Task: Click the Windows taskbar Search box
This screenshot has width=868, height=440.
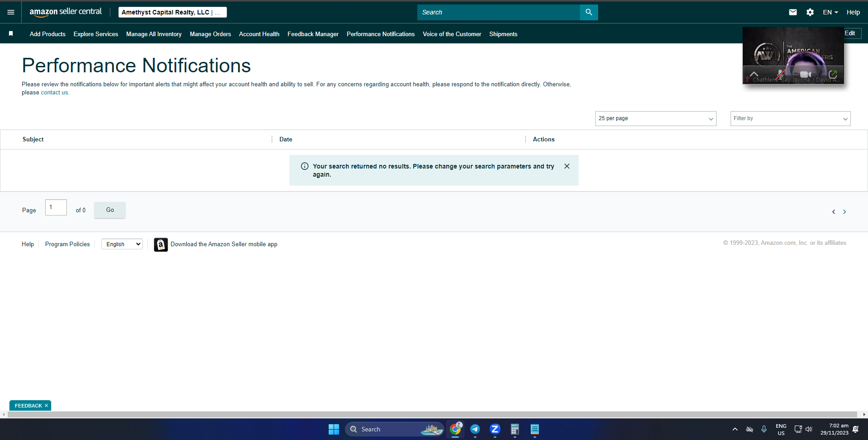Action: [x=395, y=429]
